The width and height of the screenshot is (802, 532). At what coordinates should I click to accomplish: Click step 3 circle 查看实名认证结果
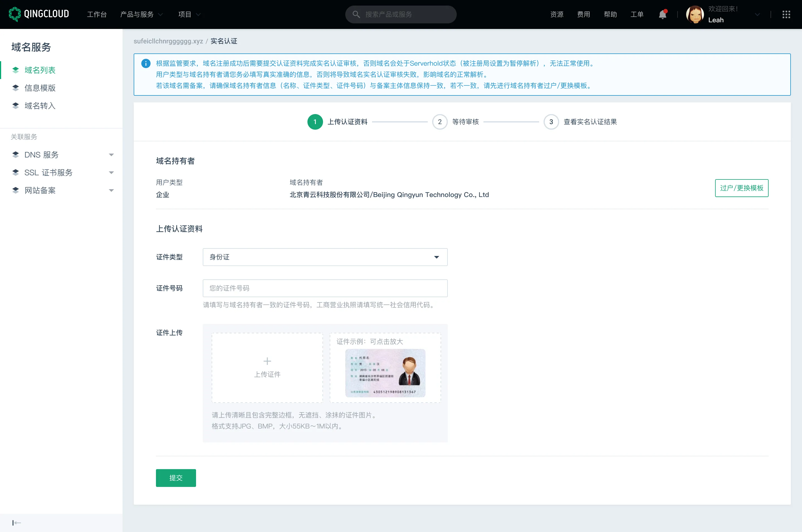551,122
